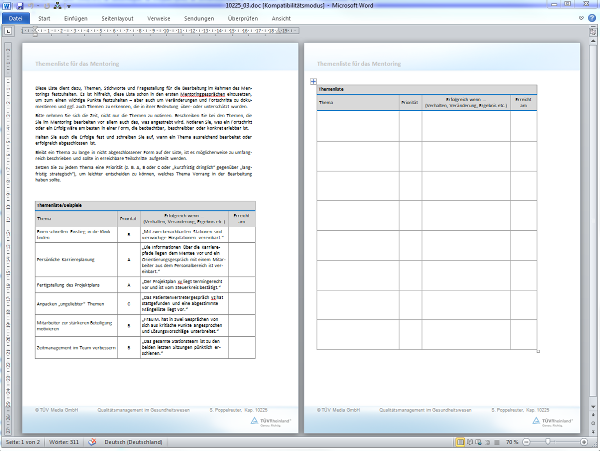Switch to the Einfügen ribbon tab

tap(74, 18)
